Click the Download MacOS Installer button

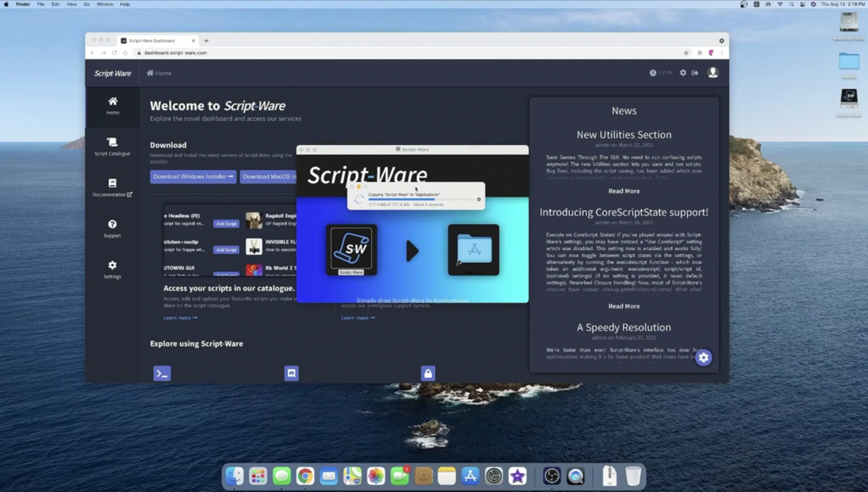(269, 176)
